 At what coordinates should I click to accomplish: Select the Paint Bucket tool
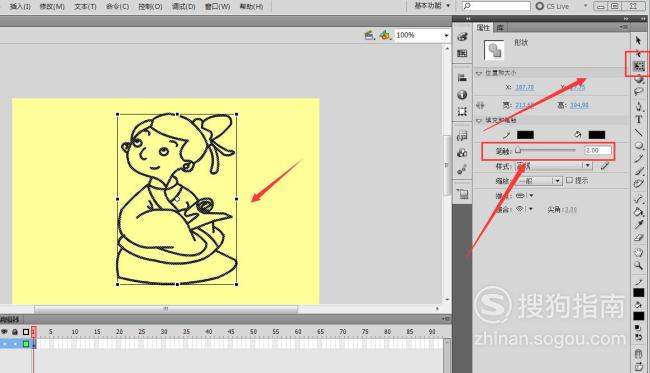tap(639, 212)
